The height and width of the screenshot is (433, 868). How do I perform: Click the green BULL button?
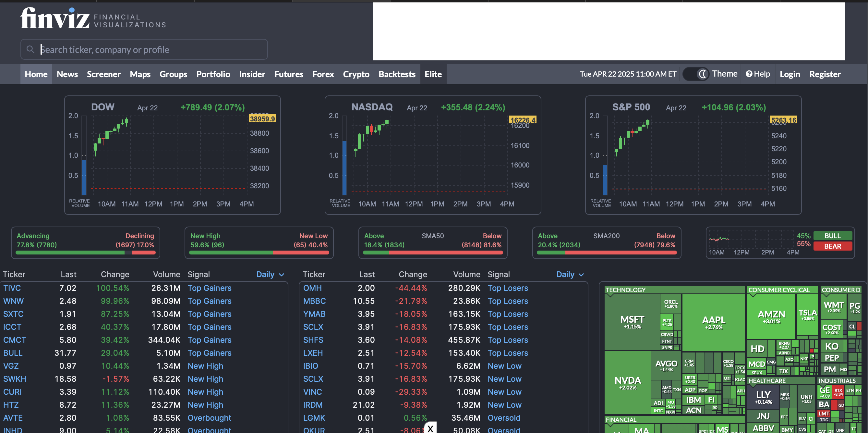[832, 236]
